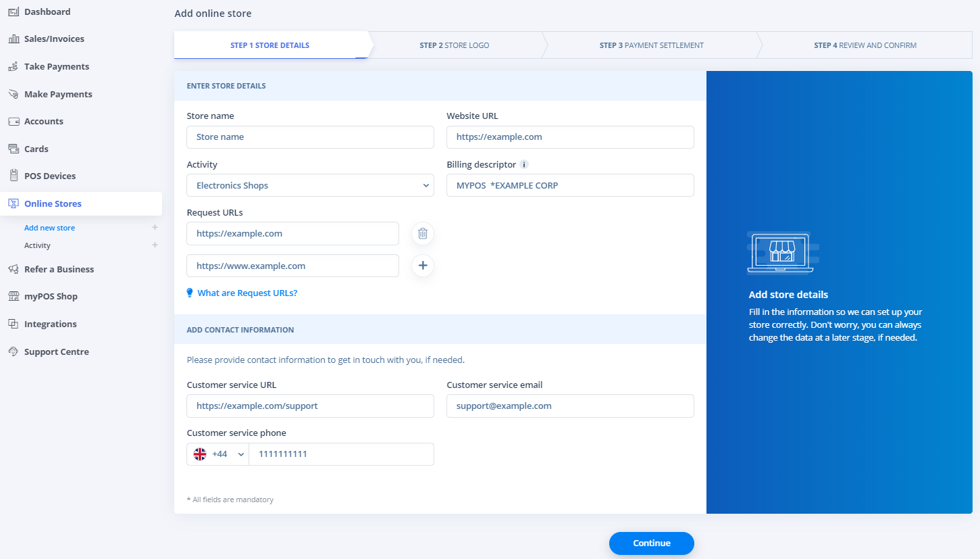Click the POS Devices terminal icon
The image size is (980, 559).
pos(14,176)
